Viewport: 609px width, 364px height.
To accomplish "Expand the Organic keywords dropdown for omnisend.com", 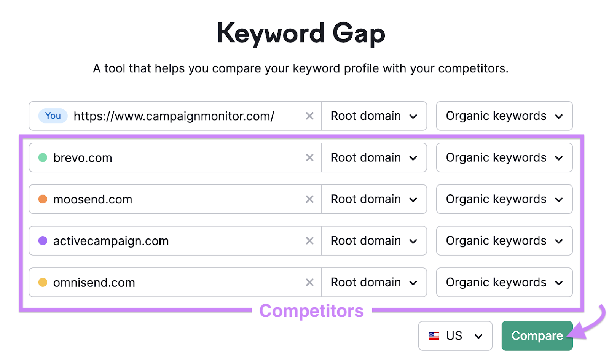I will click(x=504, y=282).
